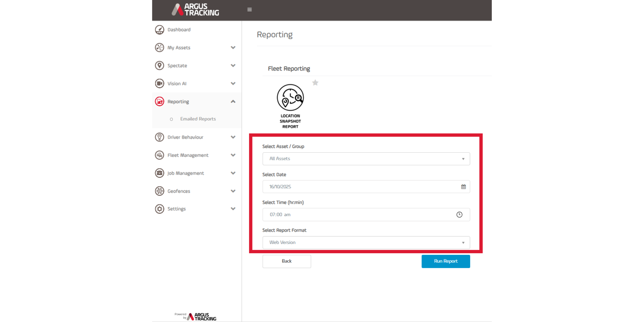This screenshot has width=644, height=322.
Task: Go to the Dashboard menu item
Action: 179,30
